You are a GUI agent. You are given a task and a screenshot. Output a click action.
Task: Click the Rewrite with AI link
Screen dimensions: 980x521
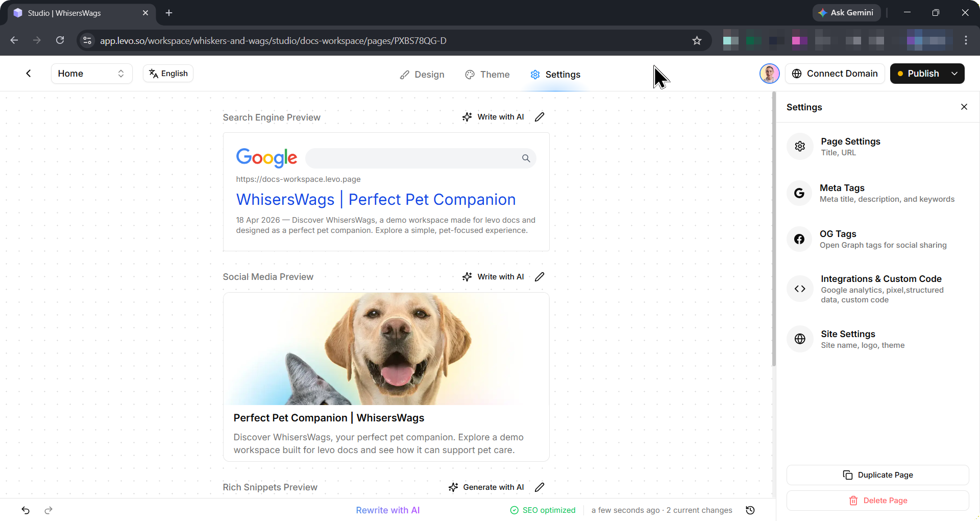(x=387, y=510)
